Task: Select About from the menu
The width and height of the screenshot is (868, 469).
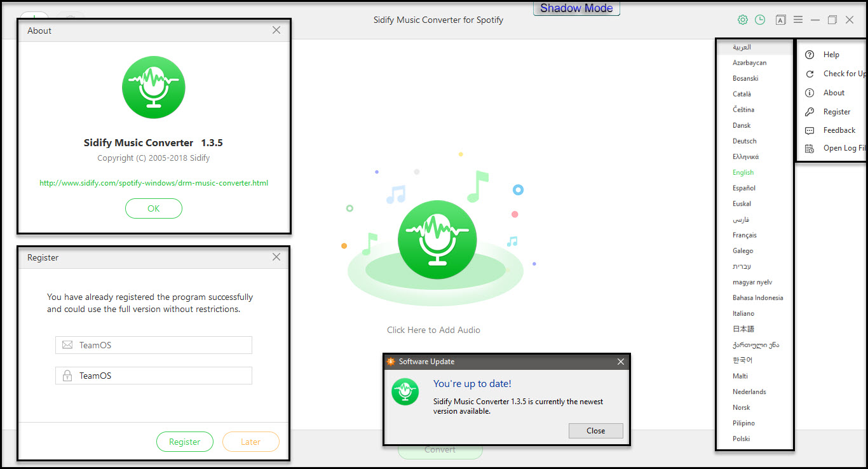Action: pos(835,93)
